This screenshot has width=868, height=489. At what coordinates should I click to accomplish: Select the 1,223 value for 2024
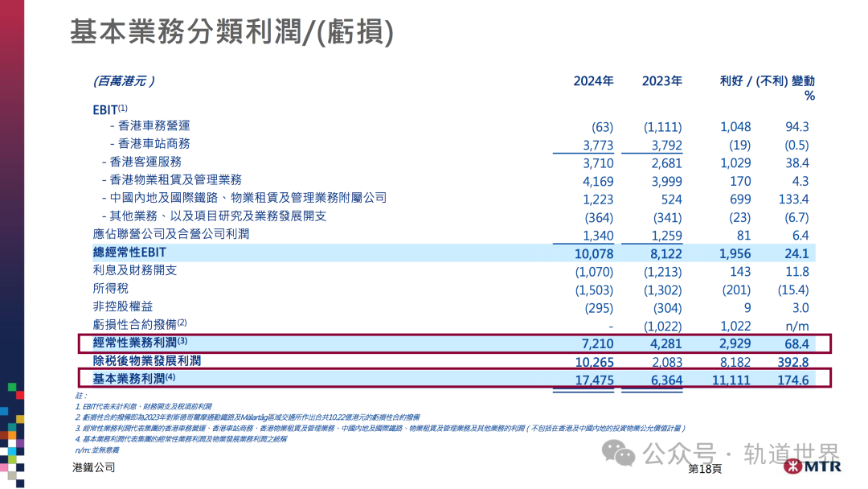599,200
